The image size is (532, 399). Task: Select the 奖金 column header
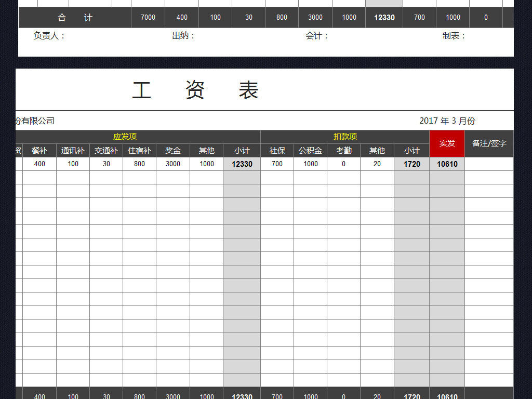(172, 151)
